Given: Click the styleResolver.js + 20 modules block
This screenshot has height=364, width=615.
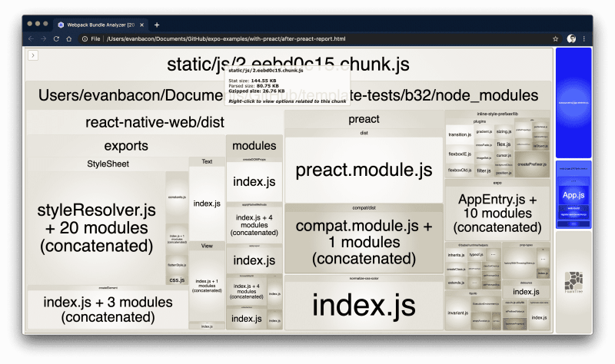Looking at the screenshot, I should [97, 227].
